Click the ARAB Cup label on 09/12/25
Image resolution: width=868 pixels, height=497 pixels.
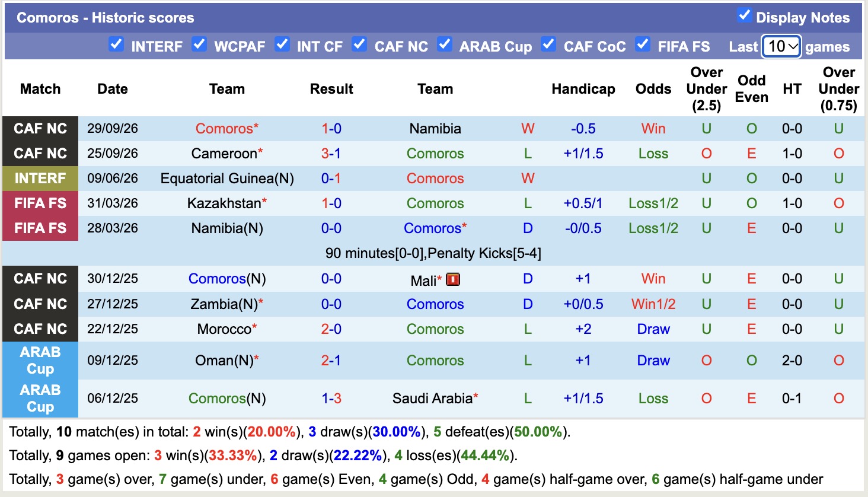40,361
